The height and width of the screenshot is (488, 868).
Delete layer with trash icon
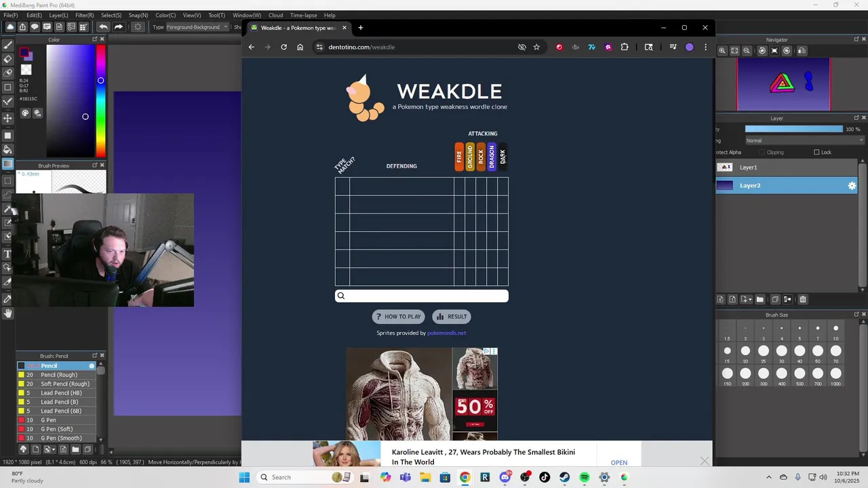pyautogui.click(x=803, y=300)
